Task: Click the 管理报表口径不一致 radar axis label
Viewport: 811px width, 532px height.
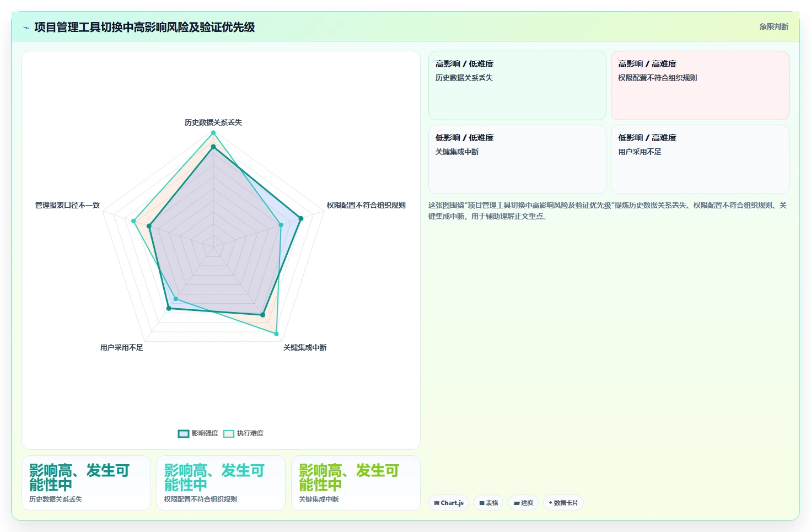Action: pos(67,205)
